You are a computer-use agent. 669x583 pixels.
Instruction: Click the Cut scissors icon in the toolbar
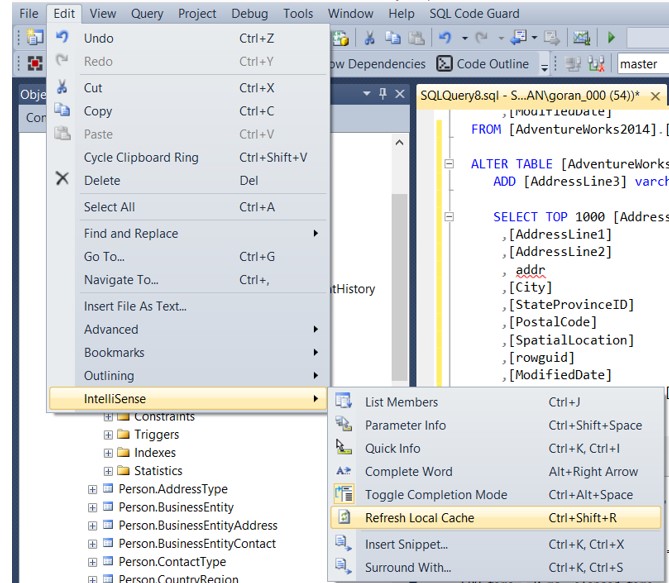369,38
